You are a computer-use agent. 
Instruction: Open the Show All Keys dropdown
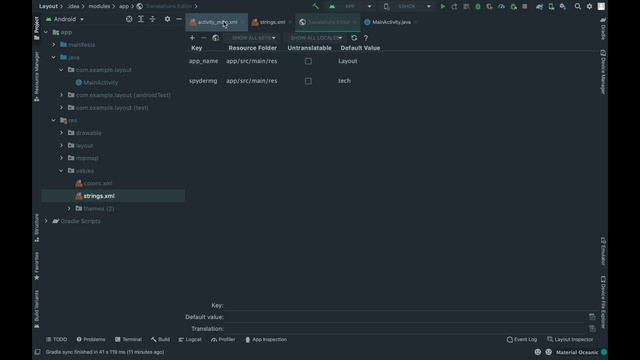pyautogui.click(x=253, y=38)
